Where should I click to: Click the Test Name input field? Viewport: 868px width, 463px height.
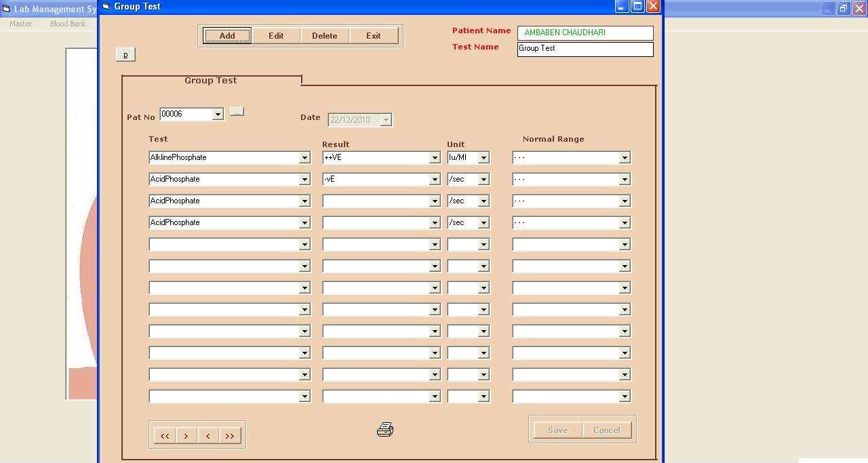click(x=585, y=49)
